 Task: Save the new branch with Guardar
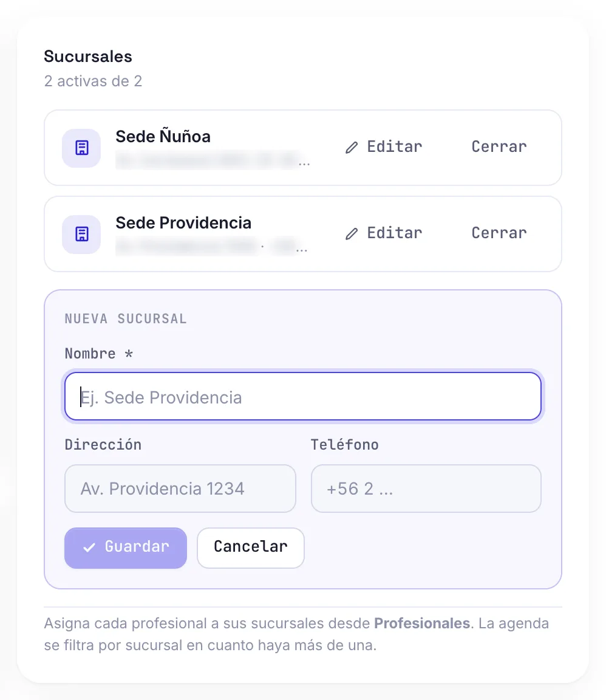coord(126,547)
